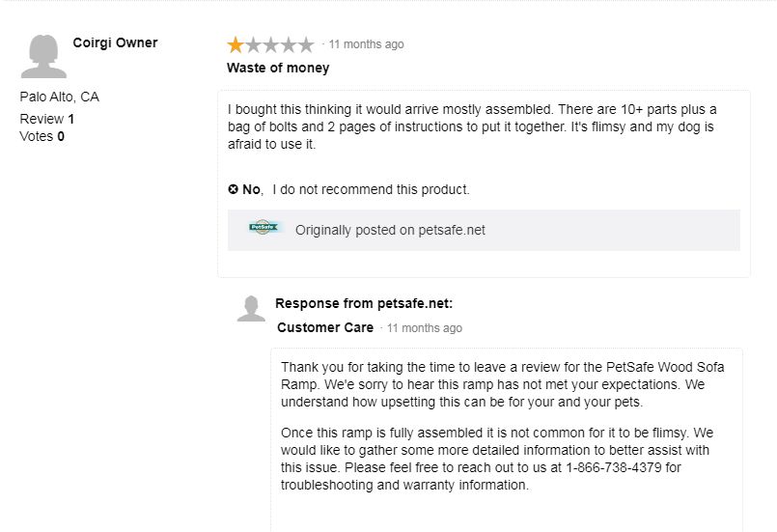The width and height of the screenshot is (777, 532).
Task: Click the 'No' X circle icon
Action: [234, 189]
